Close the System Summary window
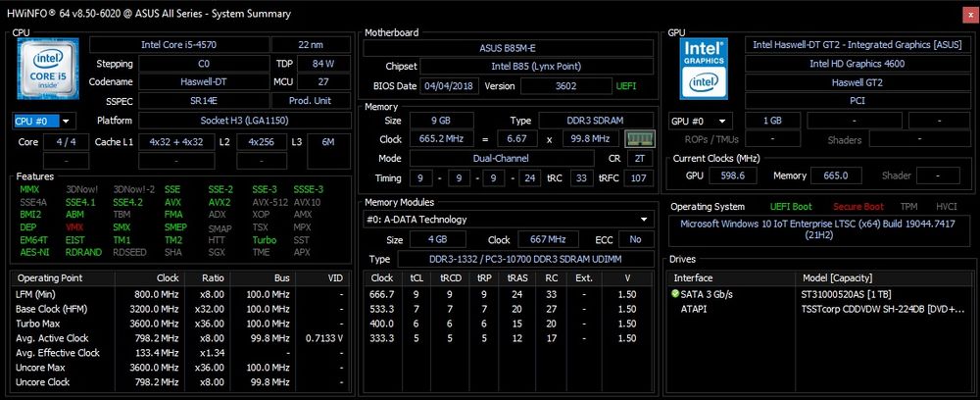Image resolution: width=980 pixels, height=400 pixels. click(x=970, y=14)
